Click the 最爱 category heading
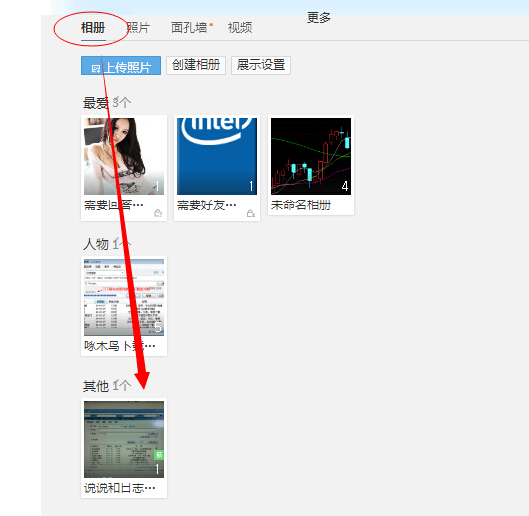529x516 pixels. tap(96, 103)
